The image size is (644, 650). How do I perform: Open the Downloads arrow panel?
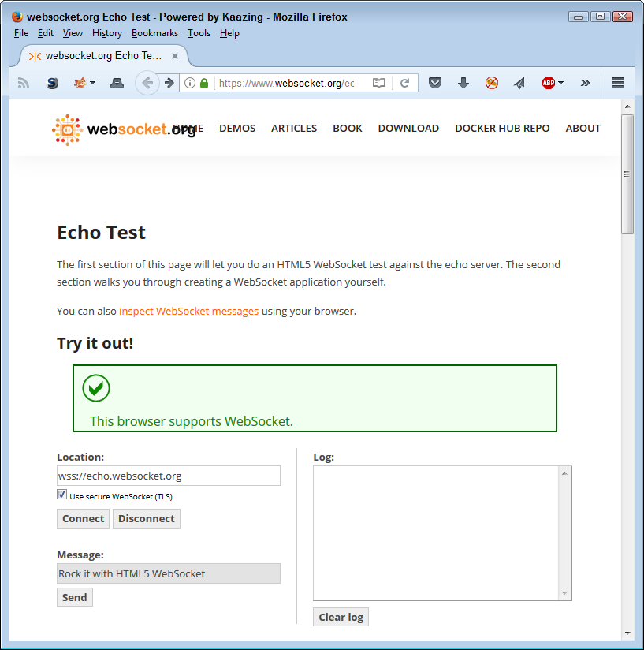point(463,83)
